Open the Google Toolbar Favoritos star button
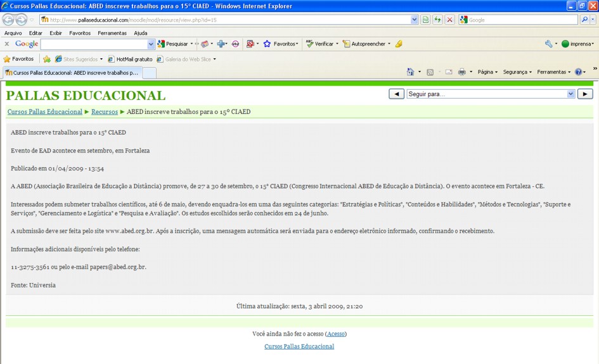 click(281, 44)
